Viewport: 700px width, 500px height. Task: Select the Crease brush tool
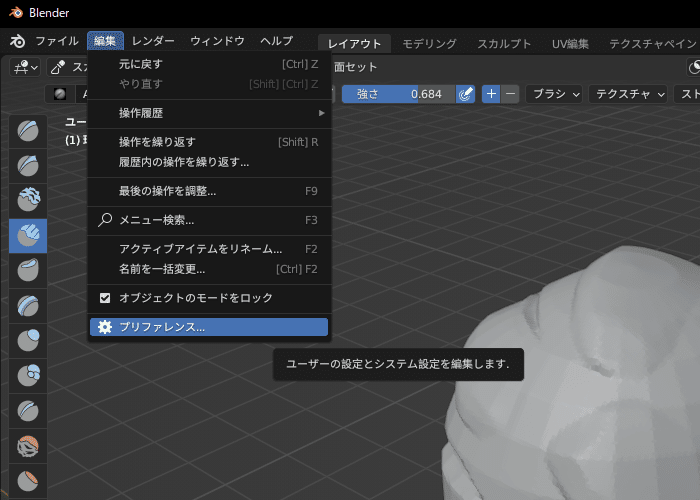click(x=28, y=411)
